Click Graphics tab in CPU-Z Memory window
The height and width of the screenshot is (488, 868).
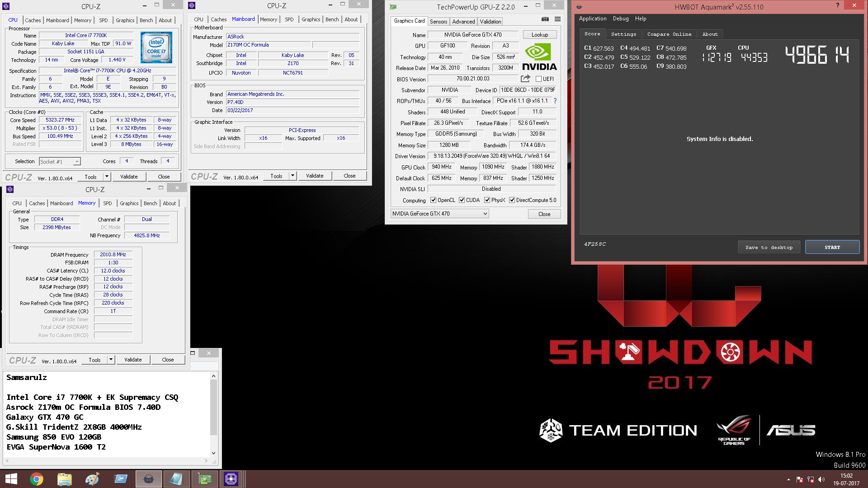(x=129, y=203)
